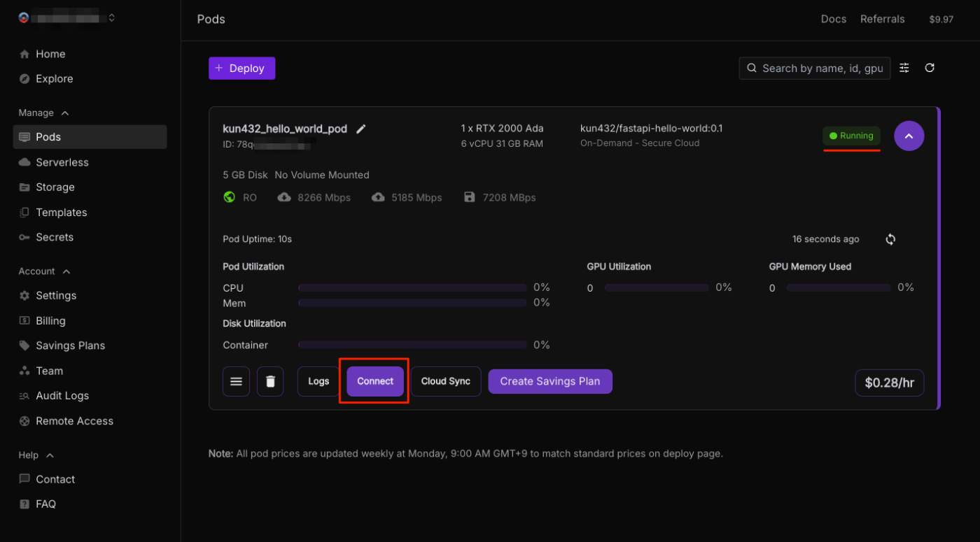Image resolution: width=980 pixels, height=542 pixels.
Task: Open Remote Access page
Action: 90,421
